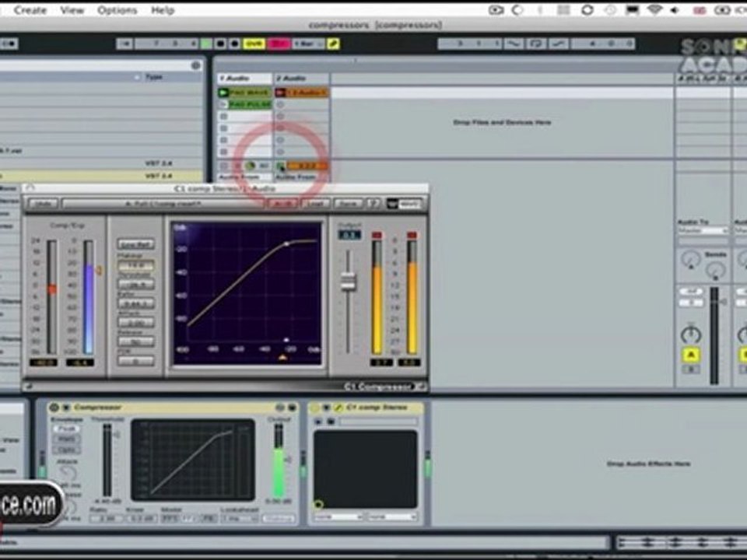
Task: Click the orange threshold triangle under C1 graph
Action: pyautogui.click(x=282, y=357)
